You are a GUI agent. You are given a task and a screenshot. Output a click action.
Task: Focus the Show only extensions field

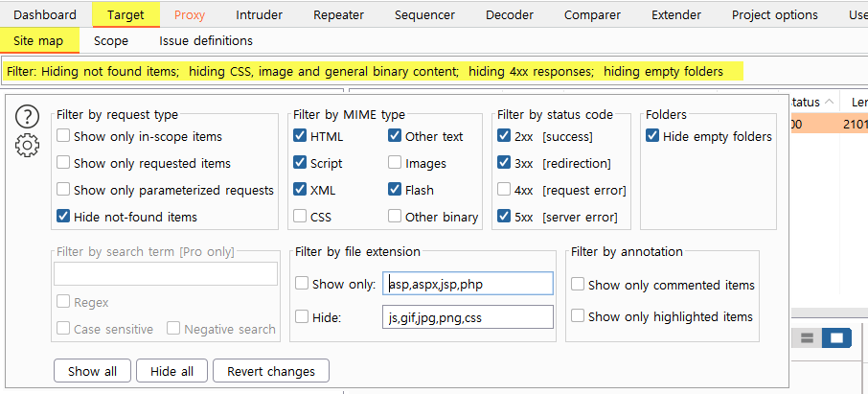coord(468,283)
